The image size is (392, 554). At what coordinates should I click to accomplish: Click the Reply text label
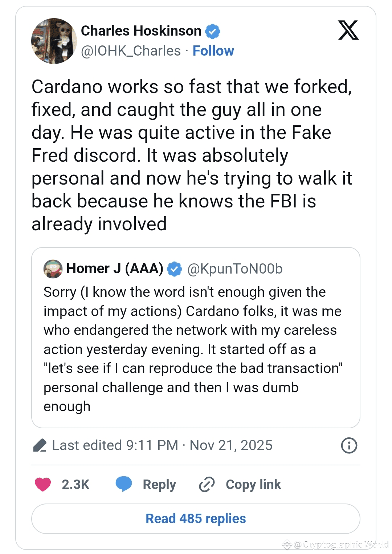[x=159, y=484]
